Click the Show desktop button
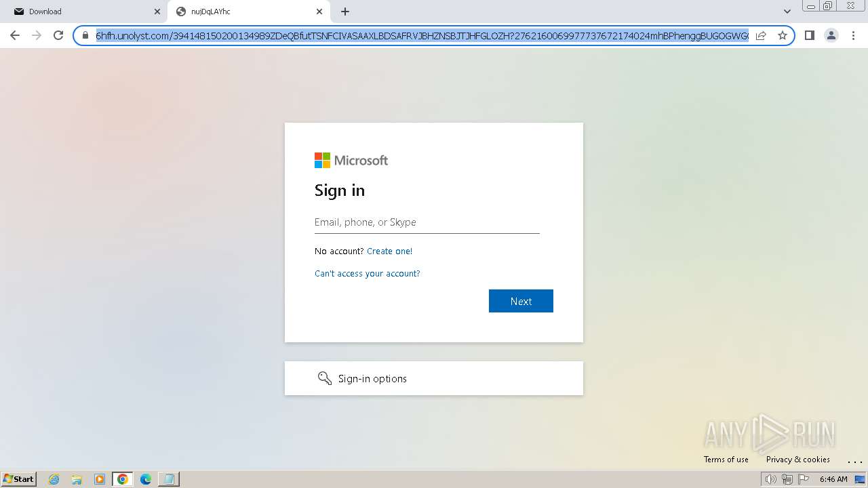This screenshot has height=488, width=868. [860, 479]
